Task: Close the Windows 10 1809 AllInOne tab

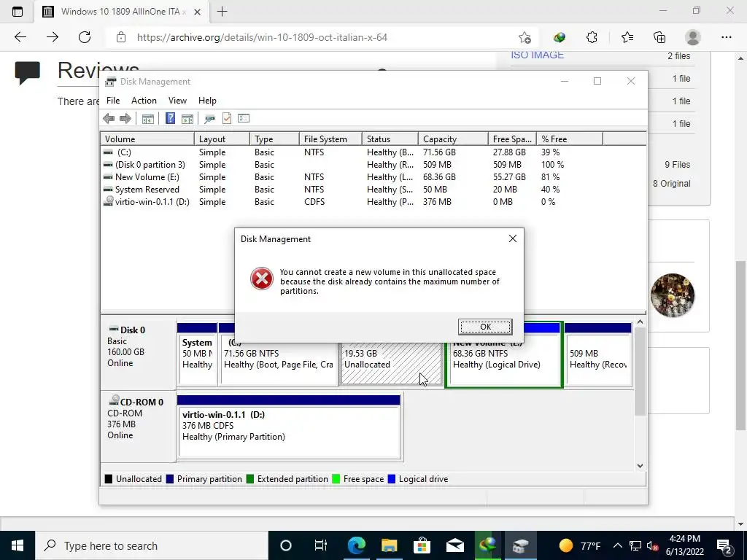Action: click(x=197, y=12)
